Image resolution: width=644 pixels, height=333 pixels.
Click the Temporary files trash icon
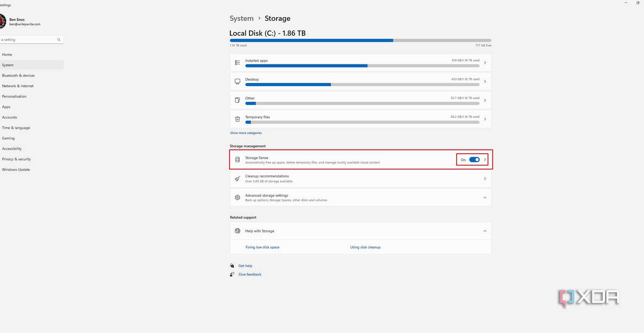[x=237, y=119]
